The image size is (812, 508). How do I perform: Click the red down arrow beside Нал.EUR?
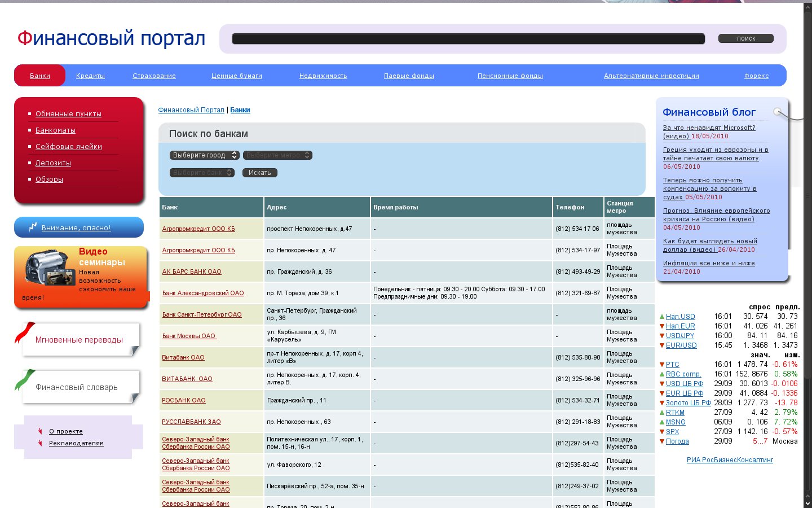662,326
